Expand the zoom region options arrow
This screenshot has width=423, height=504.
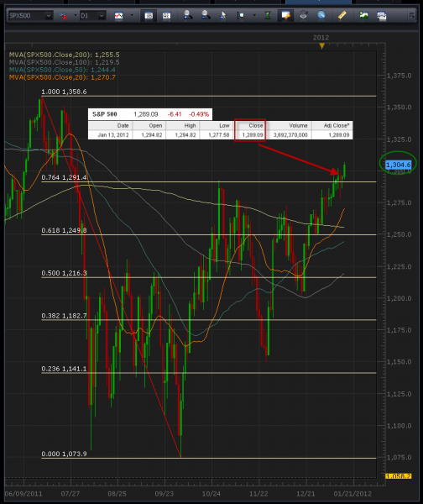254,15
